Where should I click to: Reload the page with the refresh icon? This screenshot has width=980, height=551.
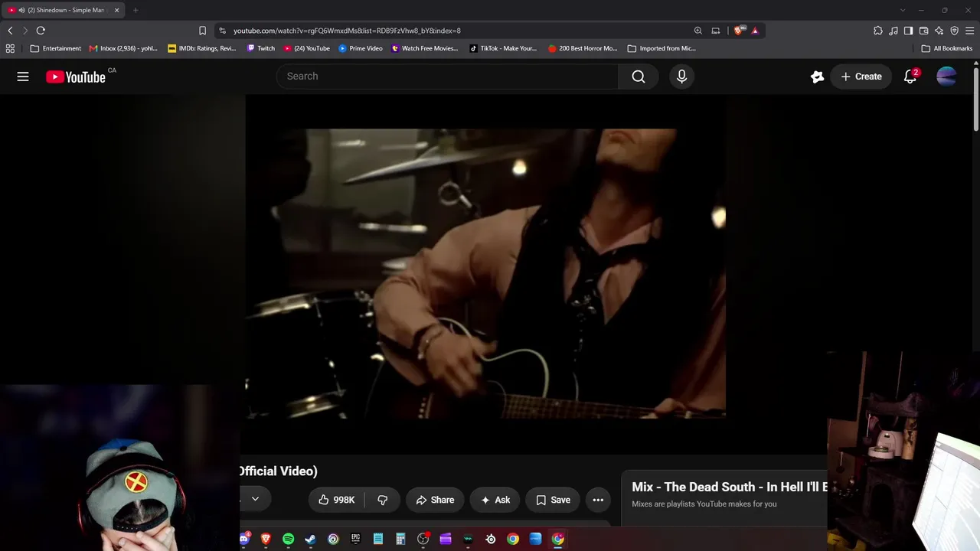(41, 31)
